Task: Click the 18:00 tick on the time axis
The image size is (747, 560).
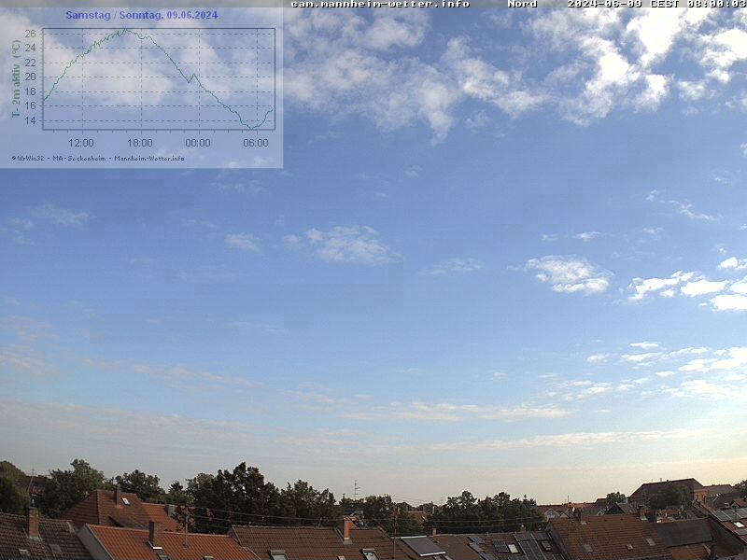Action: (139, 143)
